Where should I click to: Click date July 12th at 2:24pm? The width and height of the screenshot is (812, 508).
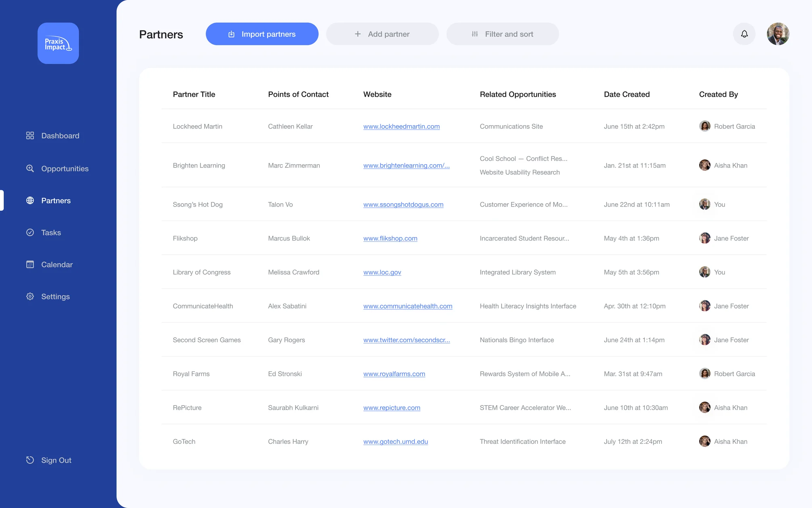[633, 441]
